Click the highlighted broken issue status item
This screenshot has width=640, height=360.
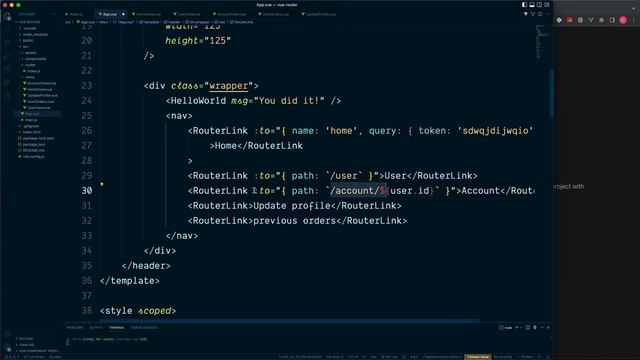click(478, 357)
